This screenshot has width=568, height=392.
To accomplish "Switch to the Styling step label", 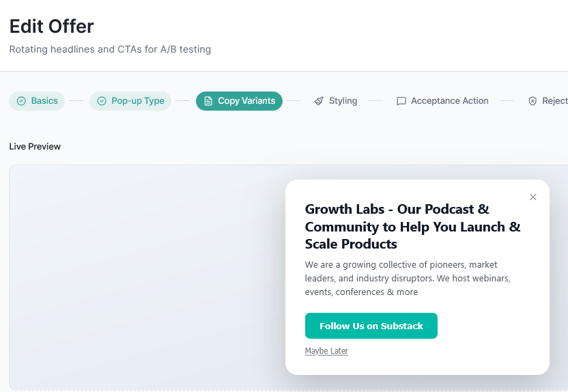I will (343, 101).
